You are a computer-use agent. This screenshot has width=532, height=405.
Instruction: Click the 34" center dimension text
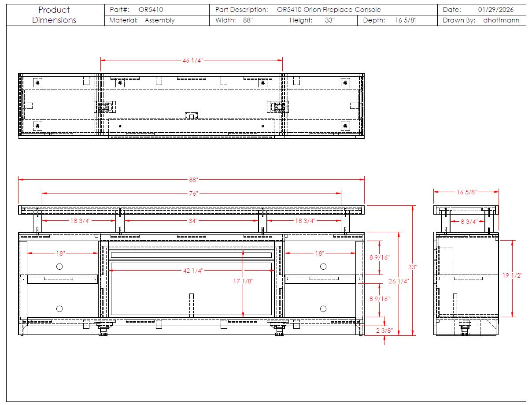click(192, 221)
